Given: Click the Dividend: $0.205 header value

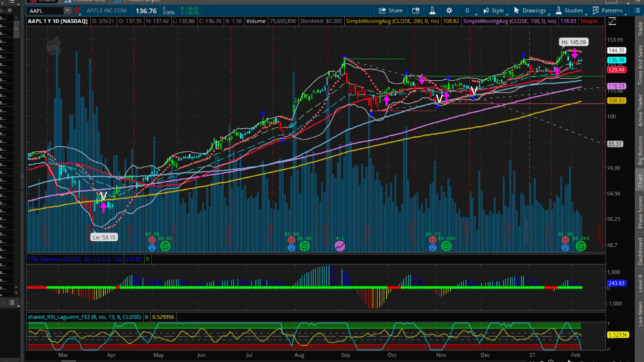Looking at the screenshot, I should pyautogui.click(x=321, y=21).
